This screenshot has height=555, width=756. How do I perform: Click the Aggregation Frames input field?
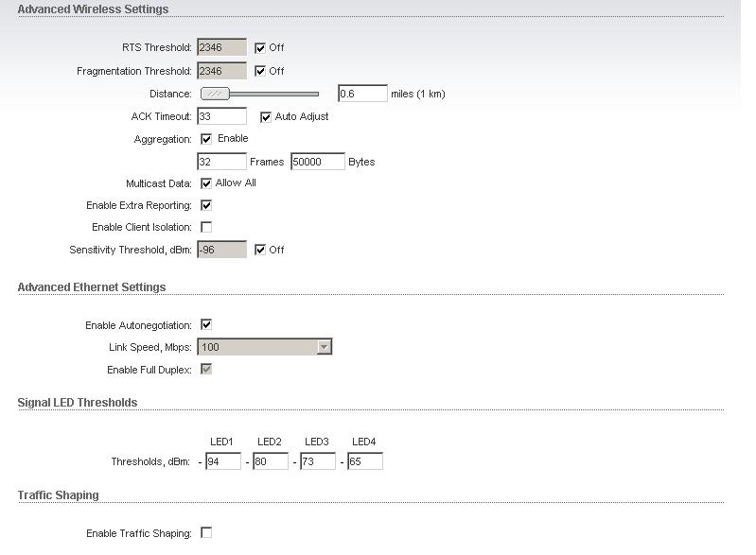pos(221,162)
